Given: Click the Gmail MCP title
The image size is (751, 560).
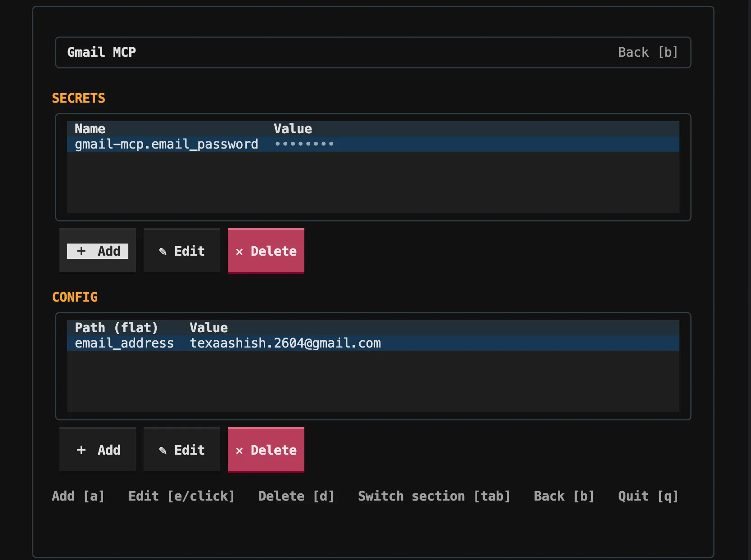Looking at the screenshot, I should (x=102, y=52).
